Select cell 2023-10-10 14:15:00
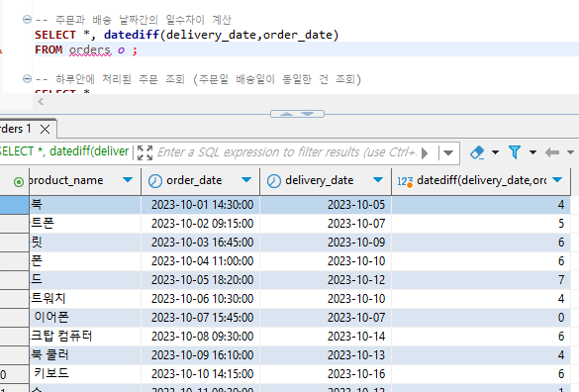This screenshot has width=579, height=392. click(x=201, y=374)
